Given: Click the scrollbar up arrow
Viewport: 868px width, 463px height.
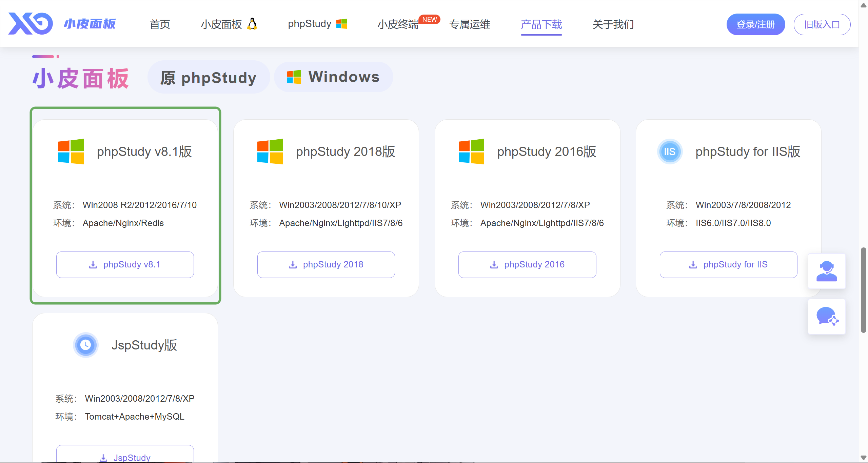Looking at the screenshot, I should (x=864, y=5).
